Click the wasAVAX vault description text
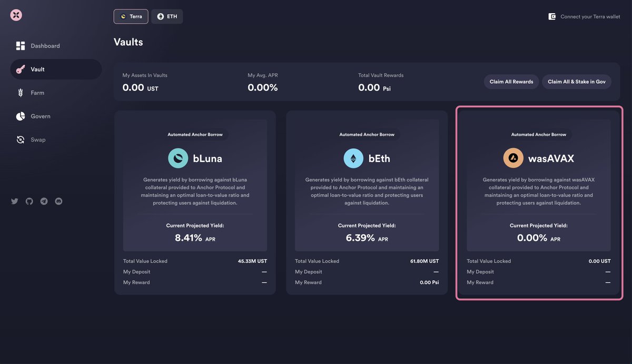The height and width of the screenshot is (364, 632). pos(539,191)
